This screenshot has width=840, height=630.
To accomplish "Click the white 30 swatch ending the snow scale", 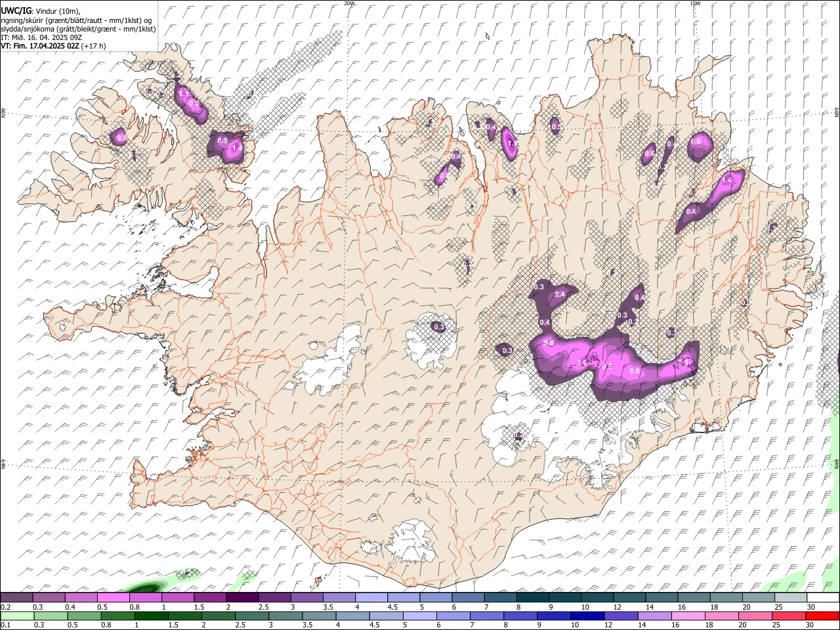I will (x=822, y=598).
